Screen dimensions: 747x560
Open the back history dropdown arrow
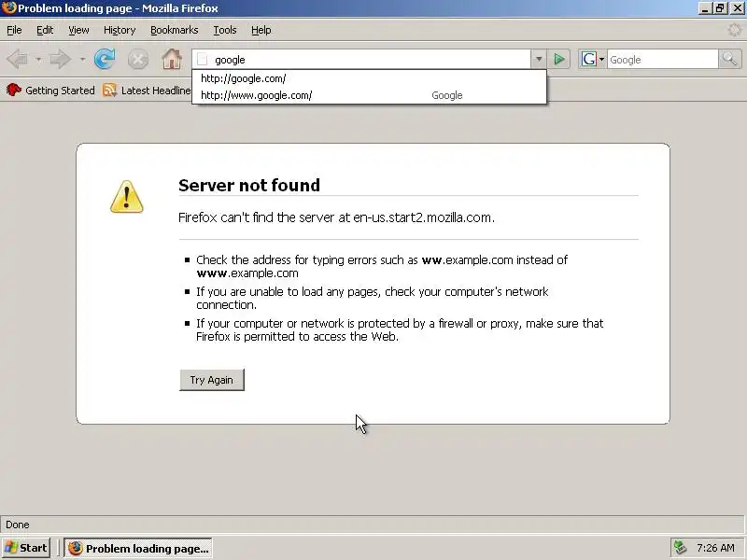click(38, 60)
